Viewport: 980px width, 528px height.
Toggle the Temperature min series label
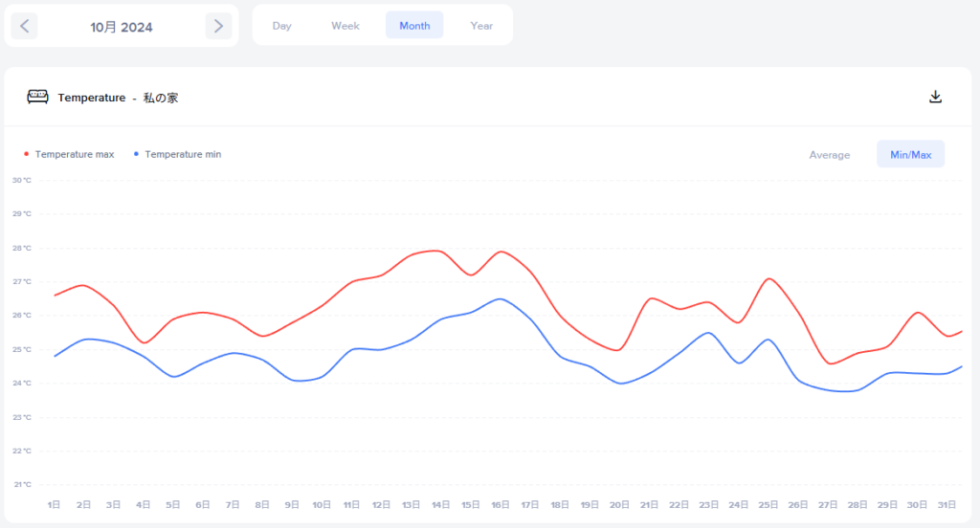[x=183, y=154]
